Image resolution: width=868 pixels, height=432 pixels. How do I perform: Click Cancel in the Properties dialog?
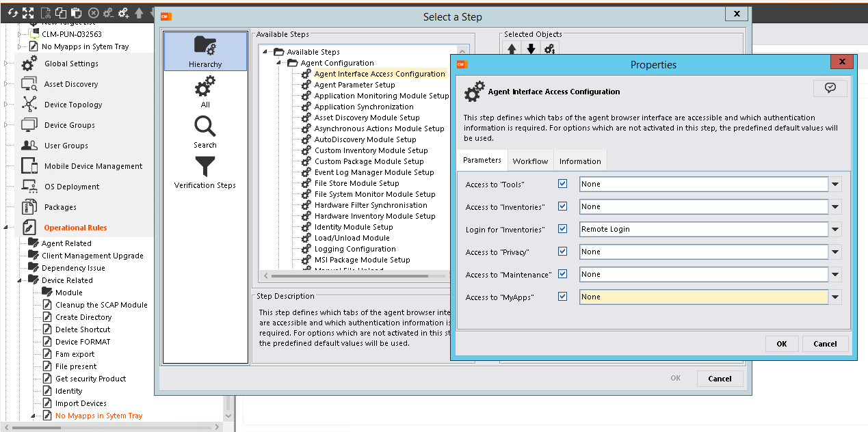pyautogui.click(x=826, y=344)
